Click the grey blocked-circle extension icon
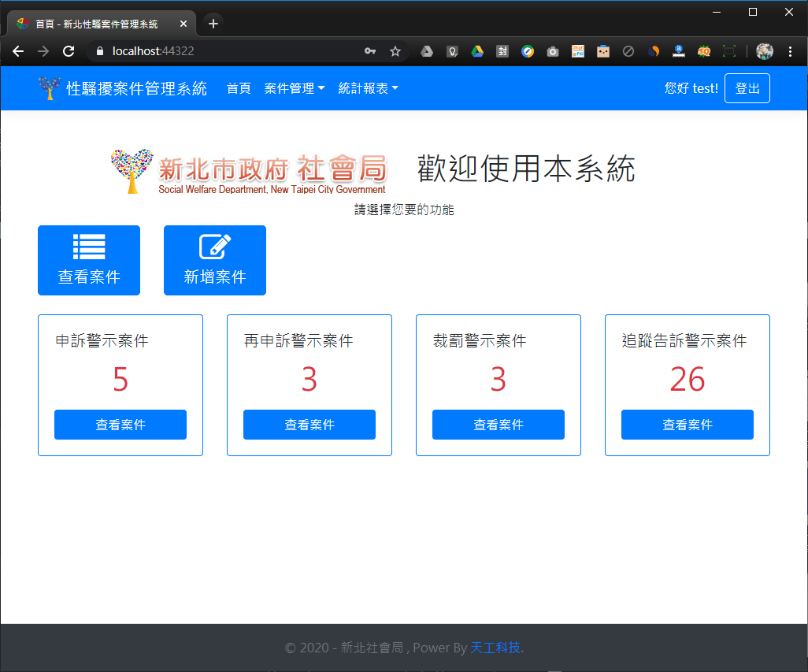 click(628, 51)
